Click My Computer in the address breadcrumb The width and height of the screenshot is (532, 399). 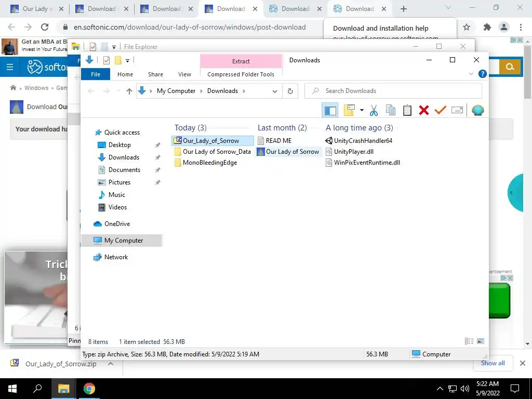click(176, 91)
